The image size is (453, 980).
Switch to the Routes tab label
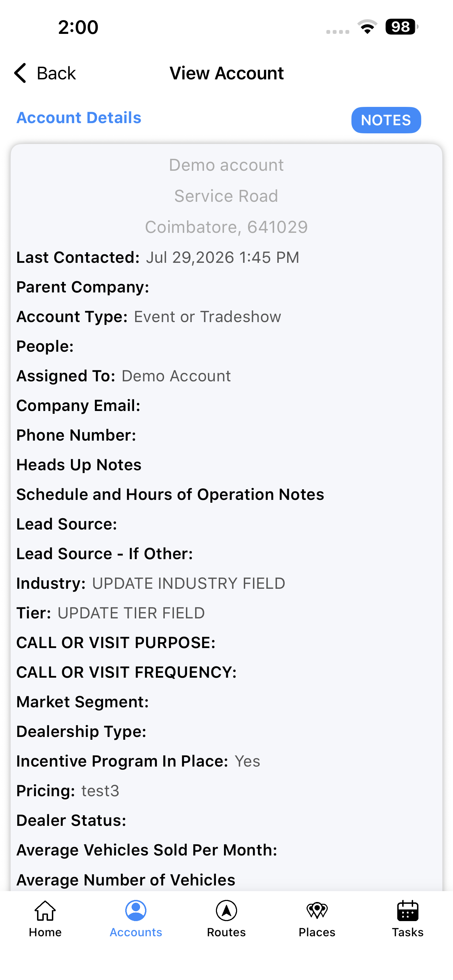click(x=226, y=932)
